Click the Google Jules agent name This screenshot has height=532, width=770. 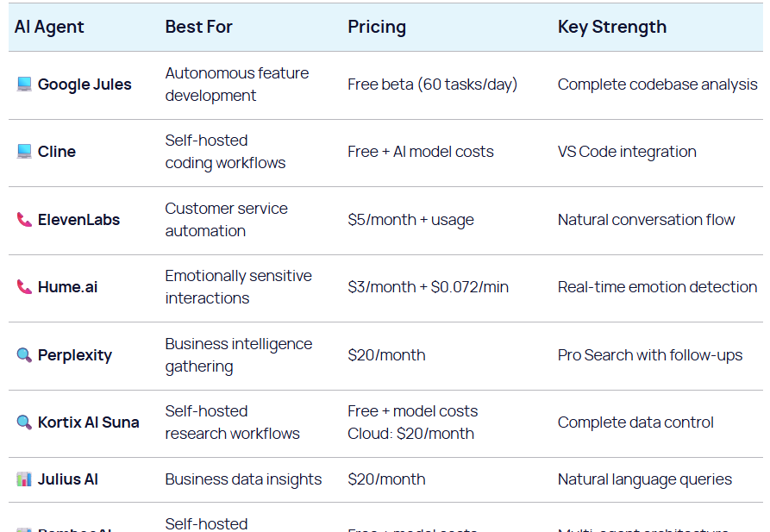pyautogui.click(x=85, y=84)
